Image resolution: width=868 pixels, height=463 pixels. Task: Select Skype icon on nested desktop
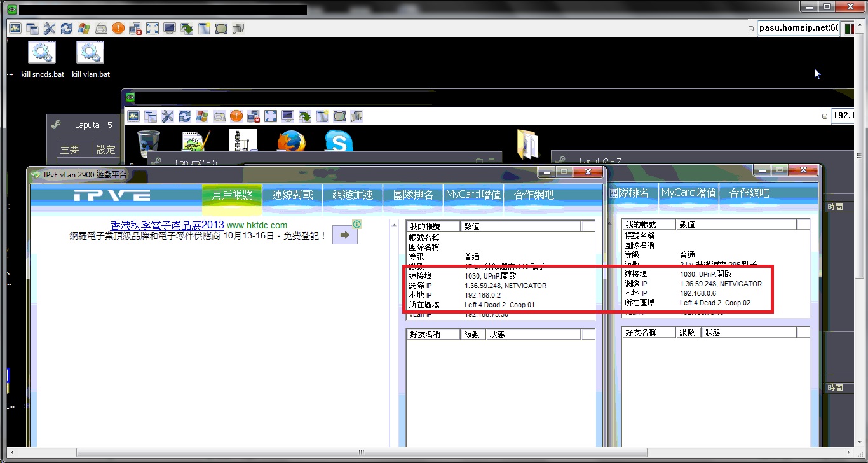(339, 141)
